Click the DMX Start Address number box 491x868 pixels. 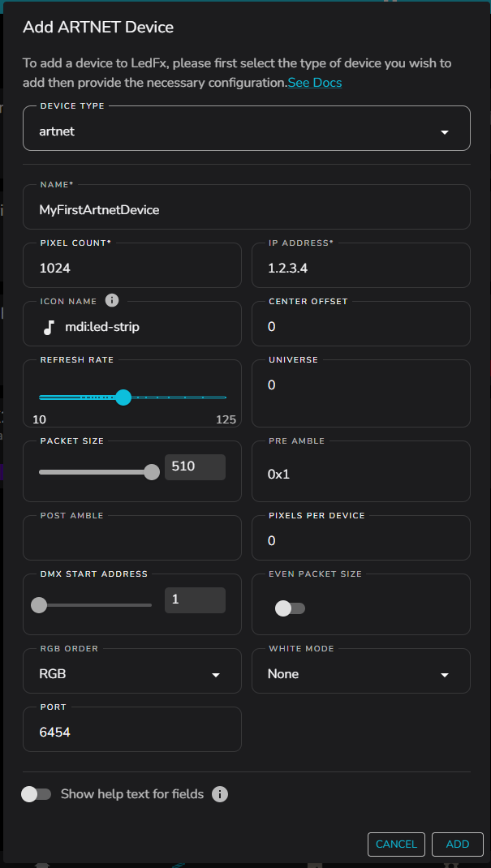[195, 600]
